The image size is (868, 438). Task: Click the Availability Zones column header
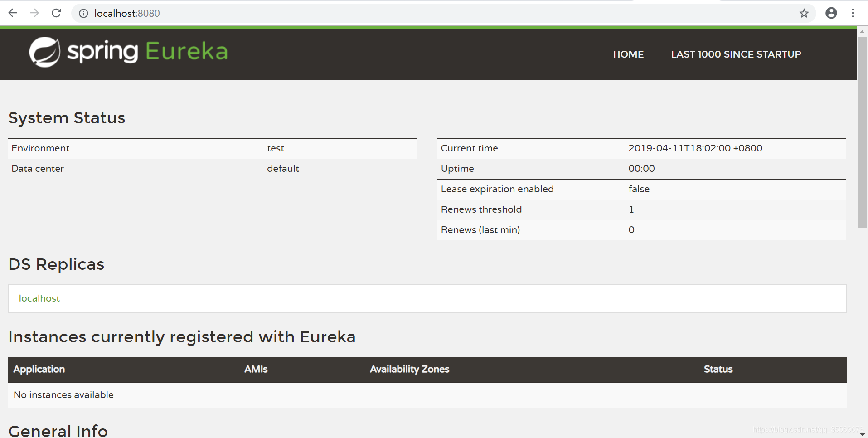409,370
